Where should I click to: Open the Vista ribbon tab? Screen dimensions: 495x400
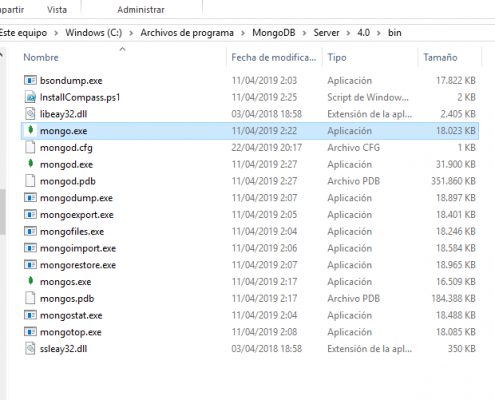[57, 10]
